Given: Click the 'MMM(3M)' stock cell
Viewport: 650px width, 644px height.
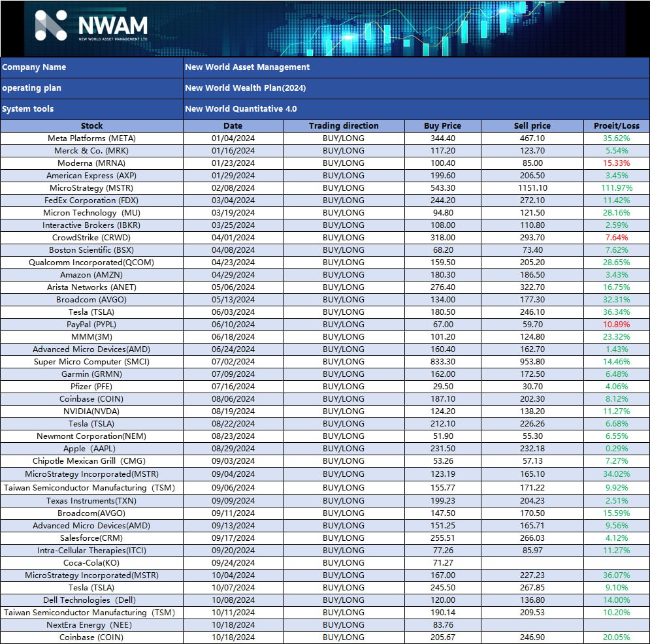Looking at the screenshot, I should (91, 337).
